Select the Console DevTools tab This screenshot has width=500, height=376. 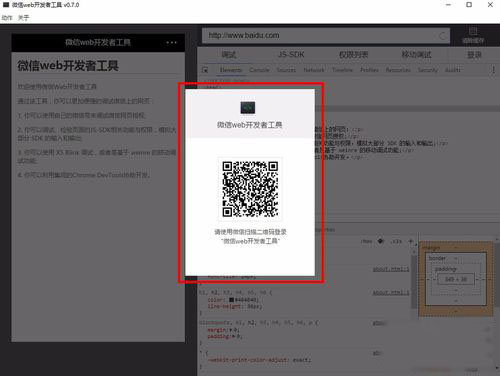tap(259, 70)
